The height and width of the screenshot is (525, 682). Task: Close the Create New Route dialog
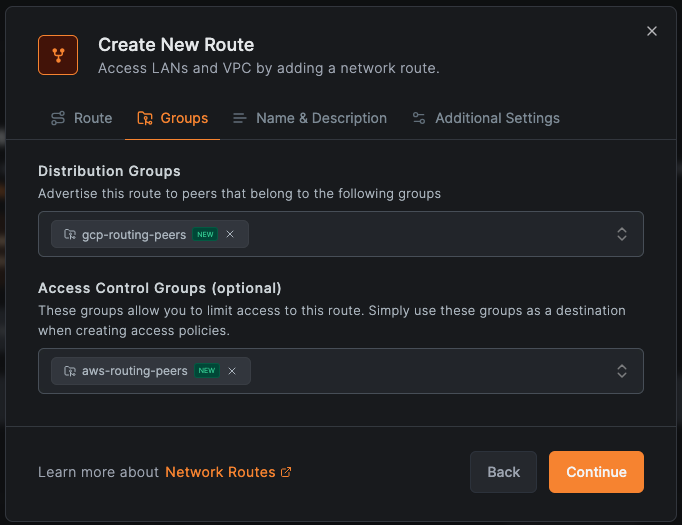point(652,31)
